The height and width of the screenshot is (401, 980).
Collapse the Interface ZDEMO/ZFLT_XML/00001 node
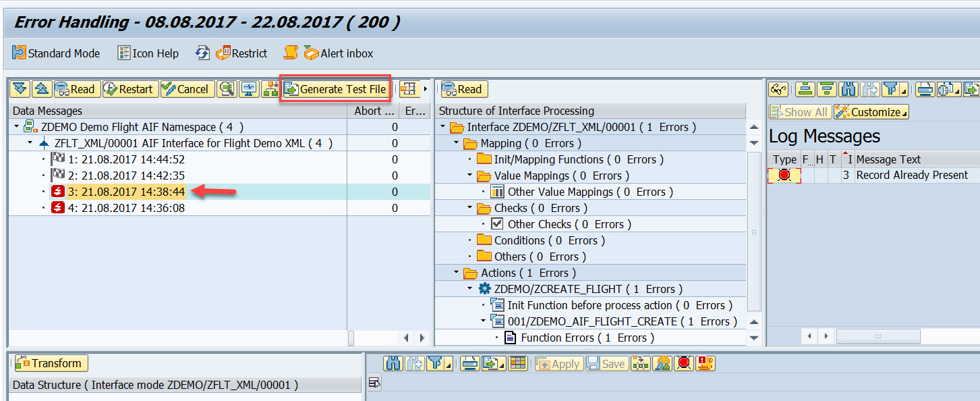coord(443,127)
